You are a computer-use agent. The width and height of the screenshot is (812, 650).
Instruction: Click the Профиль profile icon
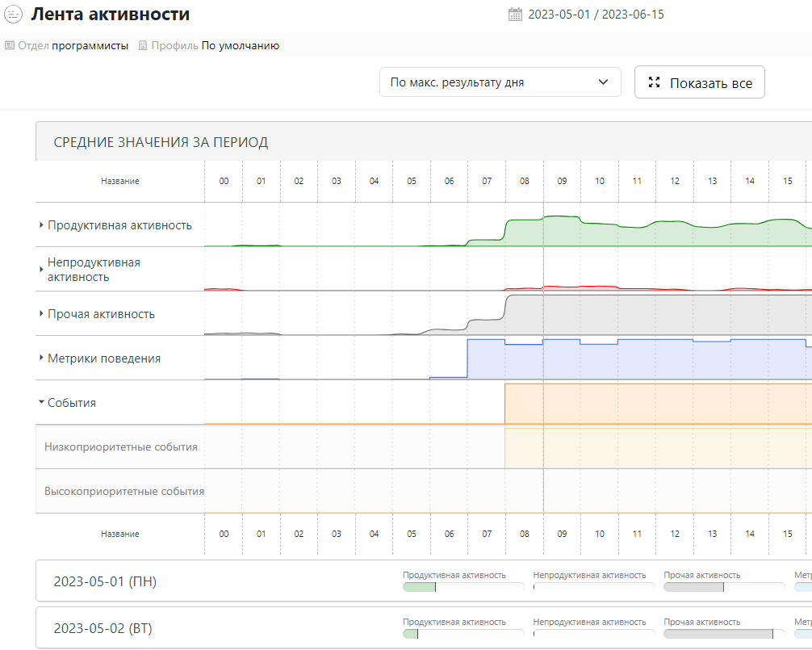tap(143, 46)
